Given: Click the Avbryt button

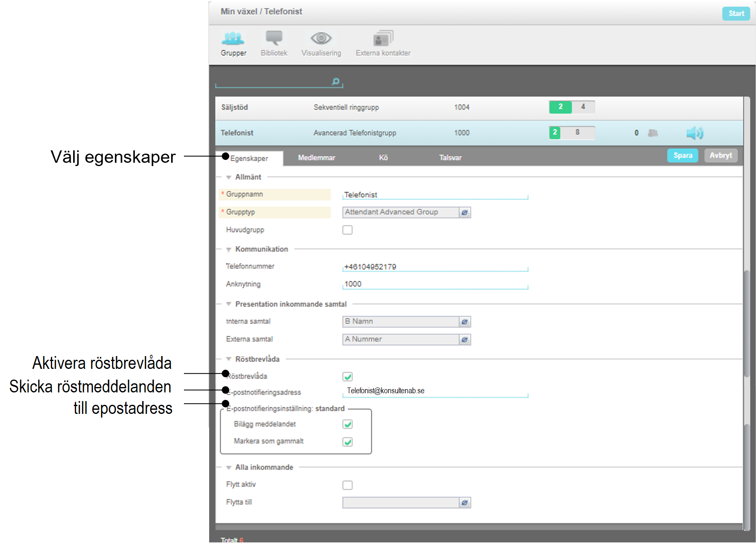Looking at the screenshot, I should 721,156.
